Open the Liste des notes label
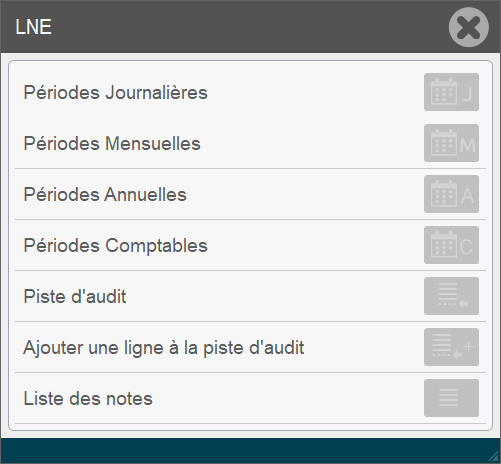The height and width of the screenshot is (464, 501). 88,398
